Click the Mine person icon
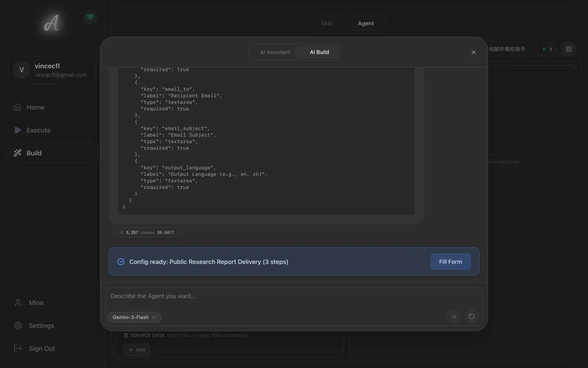This screenshot has height=368, width=588. click(18, 302)
